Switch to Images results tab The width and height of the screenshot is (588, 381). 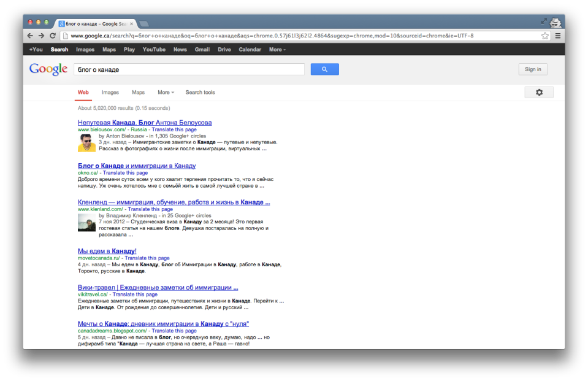point(110,93)
